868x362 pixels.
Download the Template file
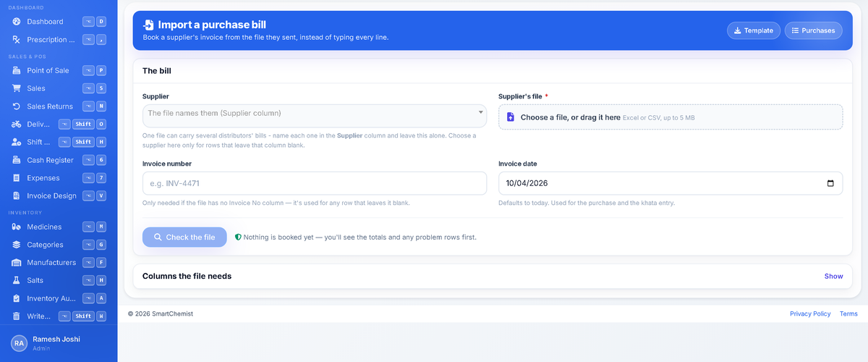[753, 30]
